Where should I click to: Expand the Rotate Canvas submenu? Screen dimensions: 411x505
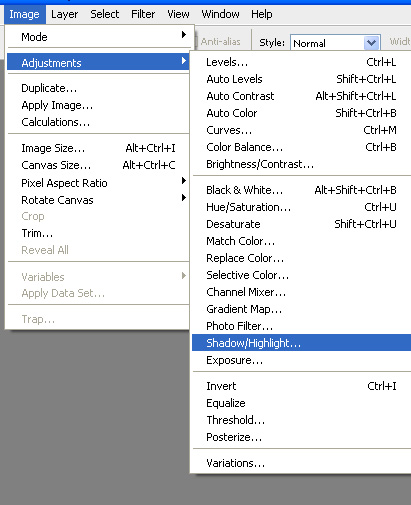click(x=98, y=200)
